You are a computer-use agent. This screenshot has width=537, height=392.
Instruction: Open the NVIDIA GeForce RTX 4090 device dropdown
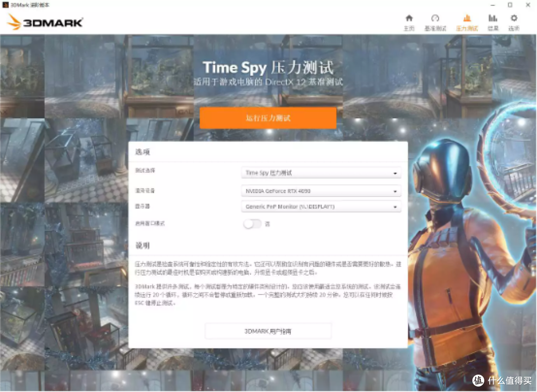[x=321, y=191]
